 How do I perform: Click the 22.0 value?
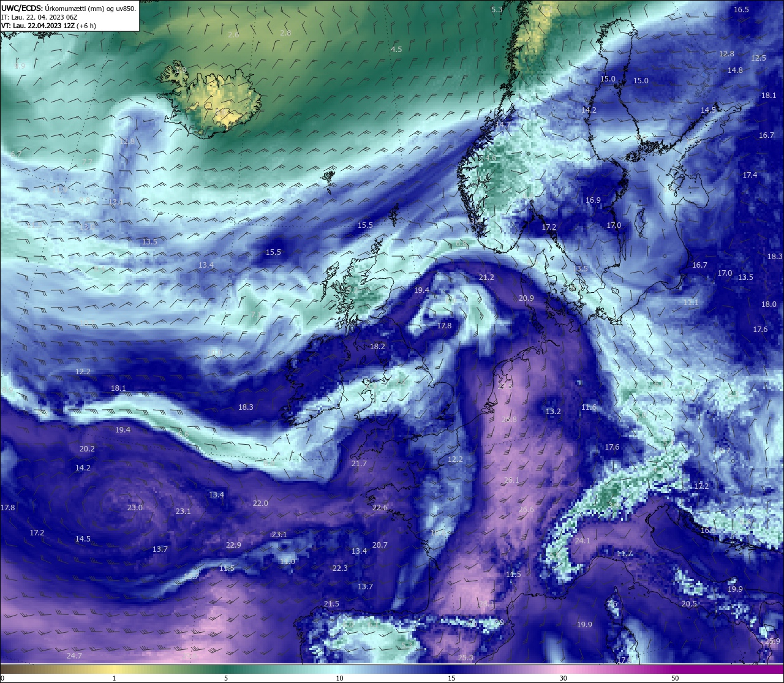click(x=260, y=504)
